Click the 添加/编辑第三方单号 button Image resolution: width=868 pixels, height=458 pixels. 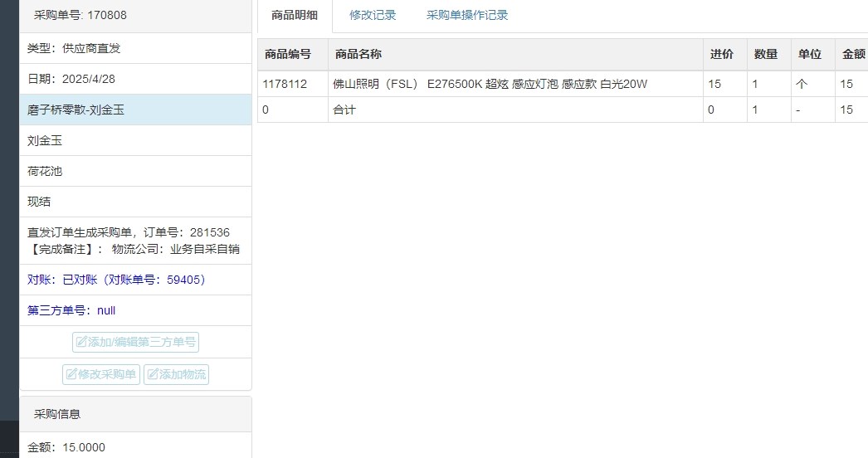135,342
